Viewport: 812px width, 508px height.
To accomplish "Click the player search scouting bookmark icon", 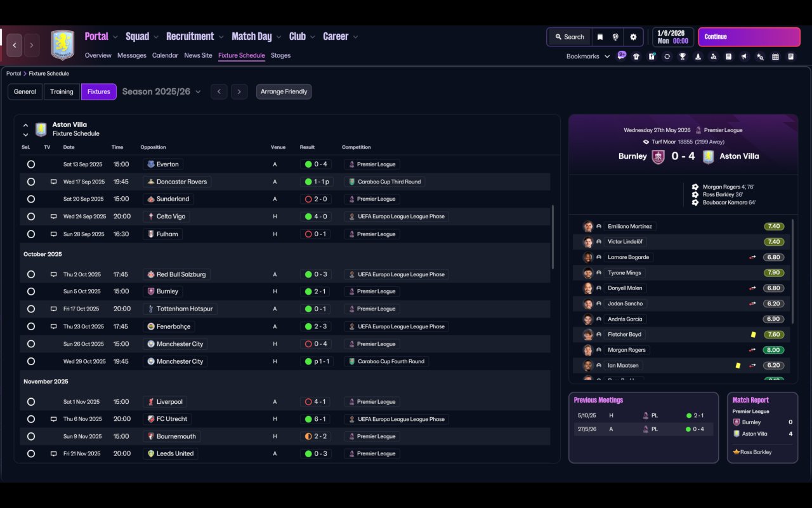I will (x=714, y=57).
